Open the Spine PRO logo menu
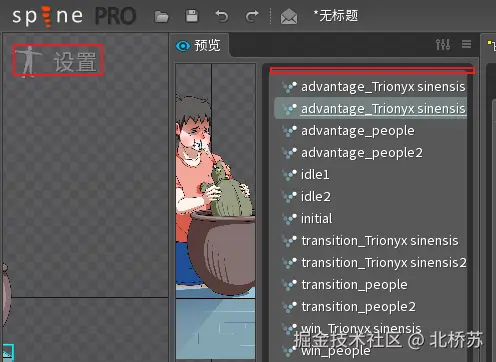The width and height of the screenshot is (496, 362). 74,16
